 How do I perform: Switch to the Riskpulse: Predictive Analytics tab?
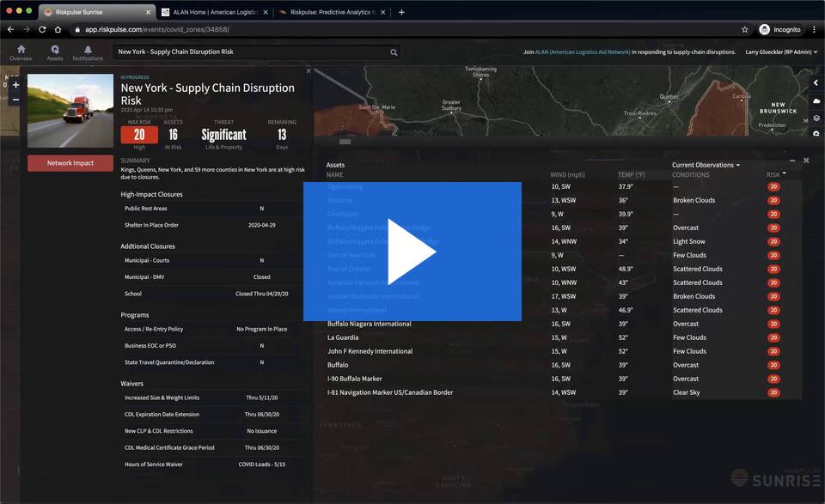[333, 12]
